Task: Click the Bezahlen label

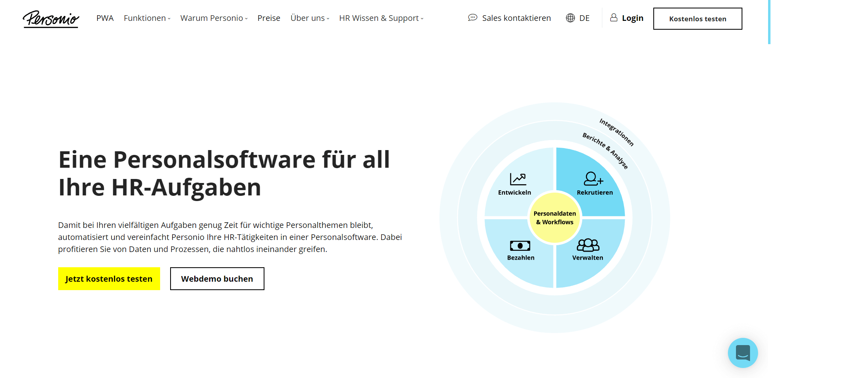Action: pos(520,258)
